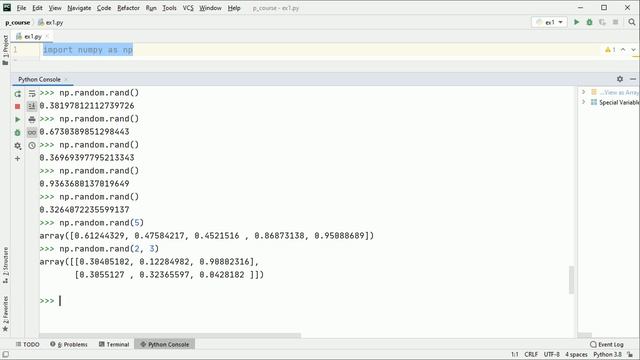Open the Problems tool window

coord(69,344)
